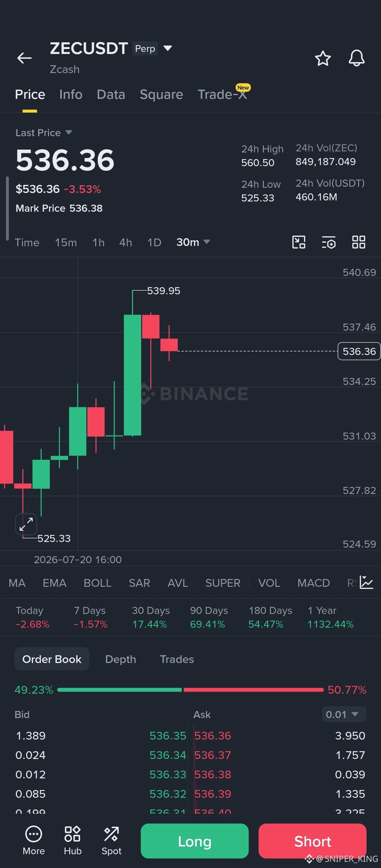The image size is (381, 868).
Task: Open indicator chart settings icon
Action: pyautogui.click(x=367, y=583)
